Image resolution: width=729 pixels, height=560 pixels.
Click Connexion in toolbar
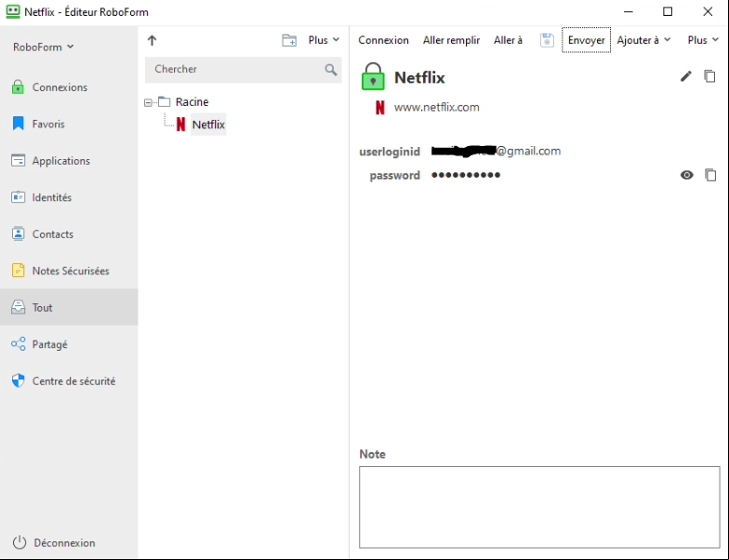(383, 40)
